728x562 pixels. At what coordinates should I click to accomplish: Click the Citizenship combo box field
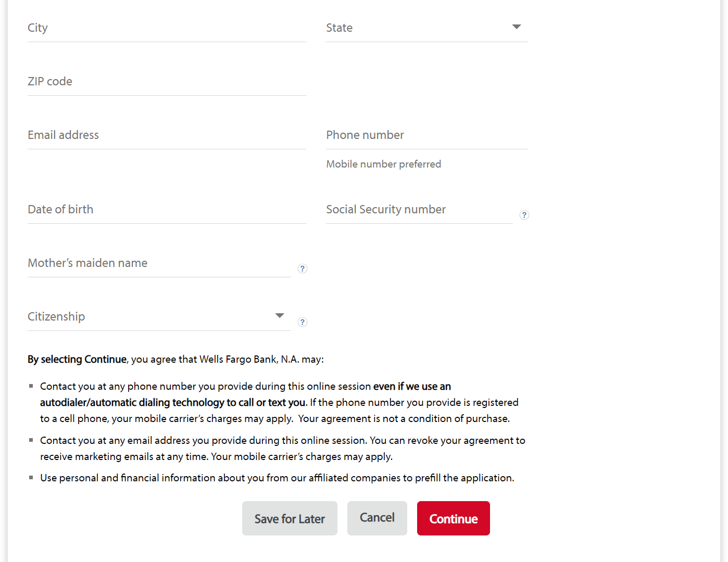(151, 317)
